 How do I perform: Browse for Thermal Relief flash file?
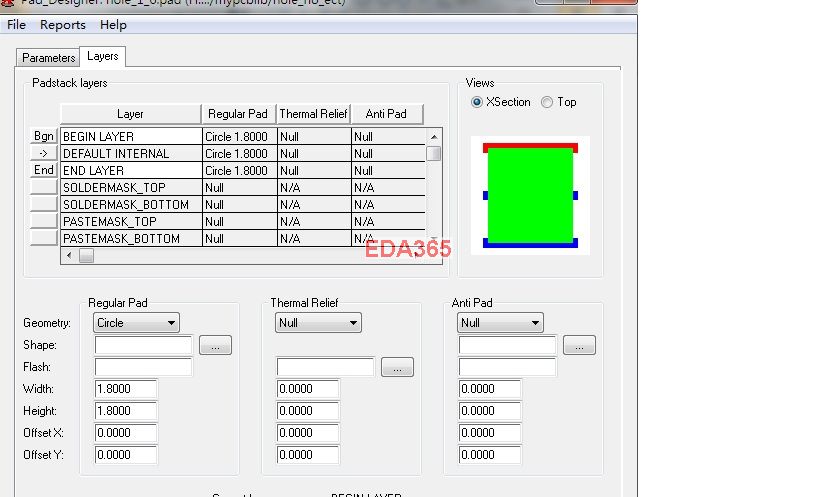397,367
